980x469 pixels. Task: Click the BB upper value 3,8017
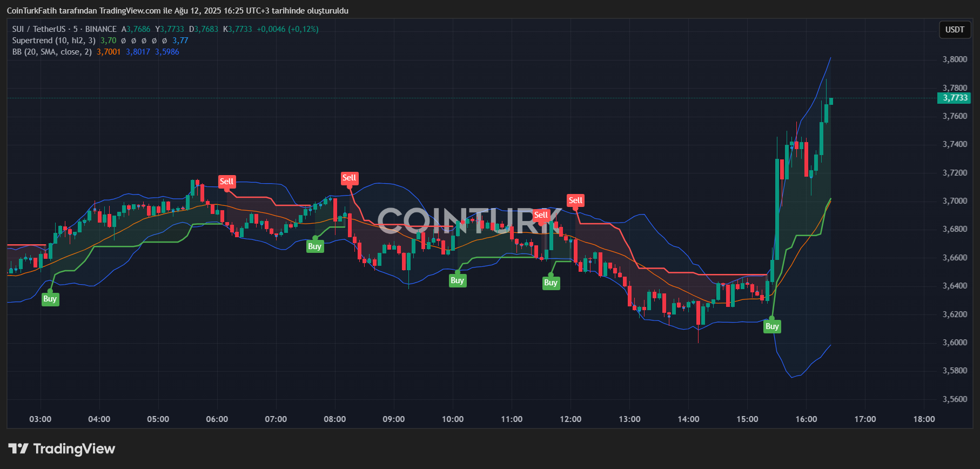(x=138, y=52)
